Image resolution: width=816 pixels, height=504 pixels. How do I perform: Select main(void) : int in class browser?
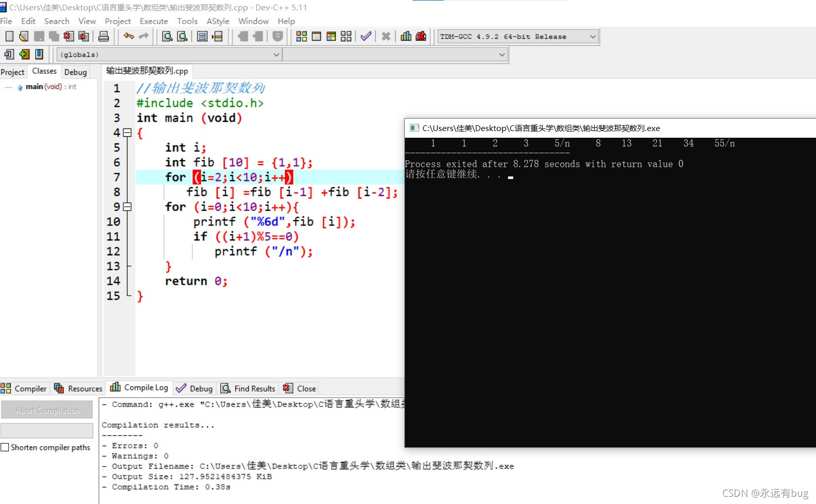point(51,87)
